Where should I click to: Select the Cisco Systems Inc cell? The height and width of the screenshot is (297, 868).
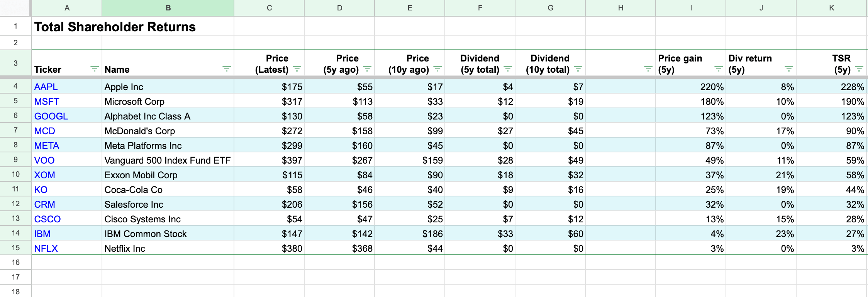tap(168, 219)
